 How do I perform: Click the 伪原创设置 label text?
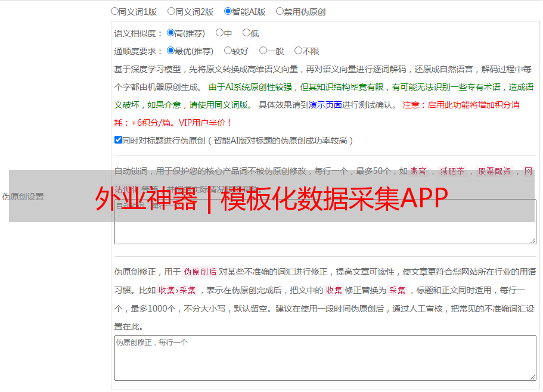(x=23, y=197)
